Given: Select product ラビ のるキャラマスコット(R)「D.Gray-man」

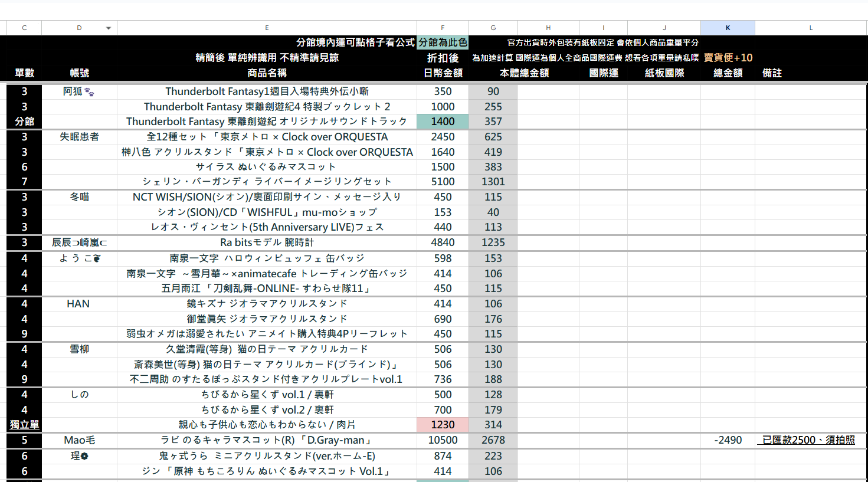Looking at the screenshot, I should point(267,440).
